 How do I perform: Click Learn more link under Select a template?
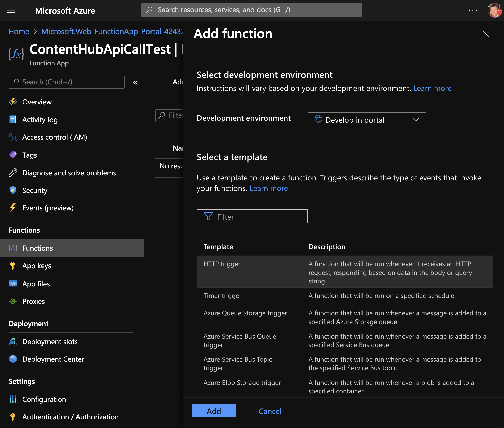point(269,188)
